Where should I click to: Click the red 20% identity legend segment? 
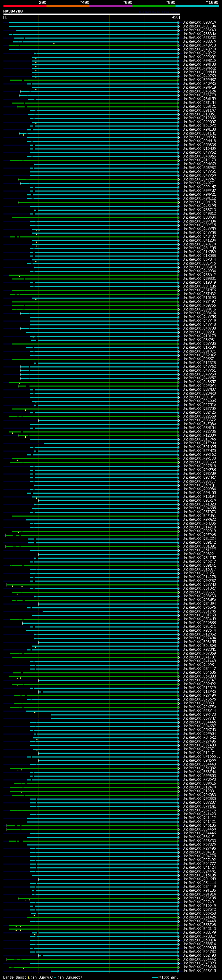tap(25, 7)
